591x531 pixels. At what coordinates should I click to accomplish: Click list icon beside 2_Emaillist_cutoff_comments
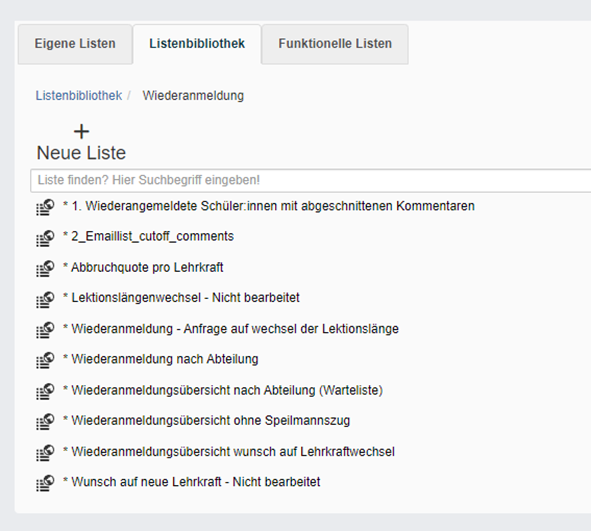coord(45,238)
